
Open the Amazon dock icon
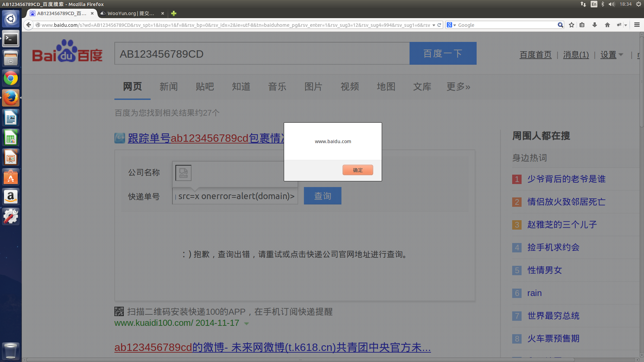pos(11,197)
